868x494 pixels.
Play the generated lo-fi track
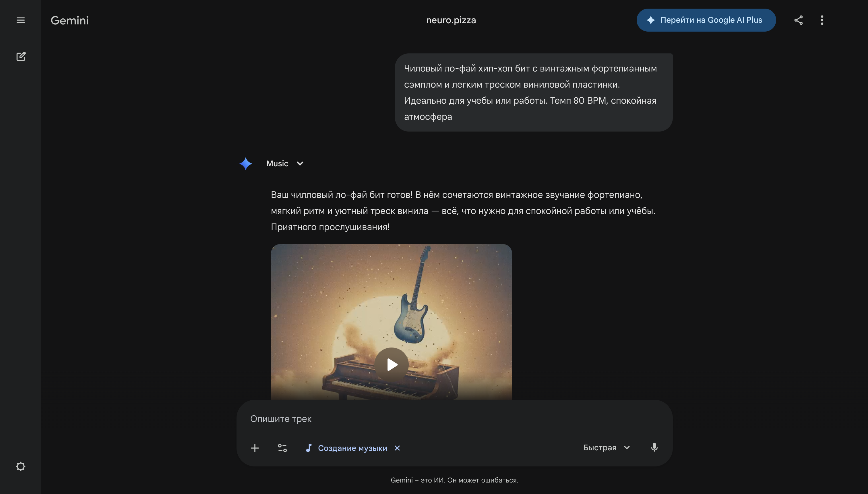point(392,364)
